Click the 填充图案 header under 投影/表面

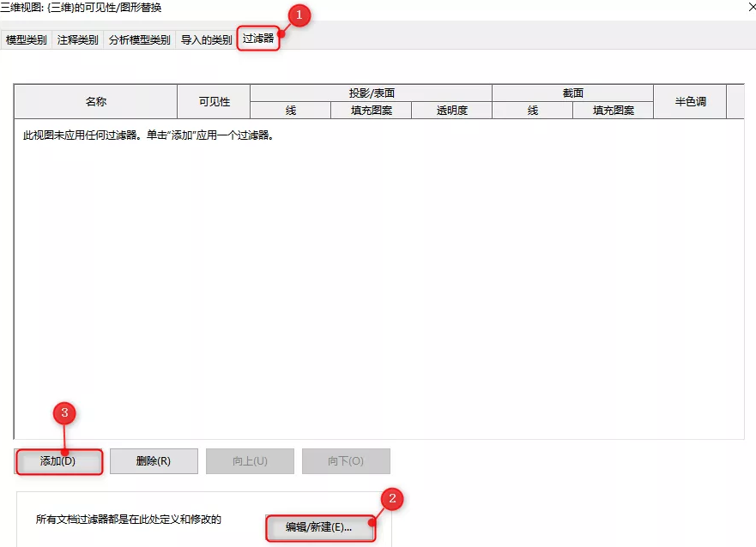tap(371, 110)
